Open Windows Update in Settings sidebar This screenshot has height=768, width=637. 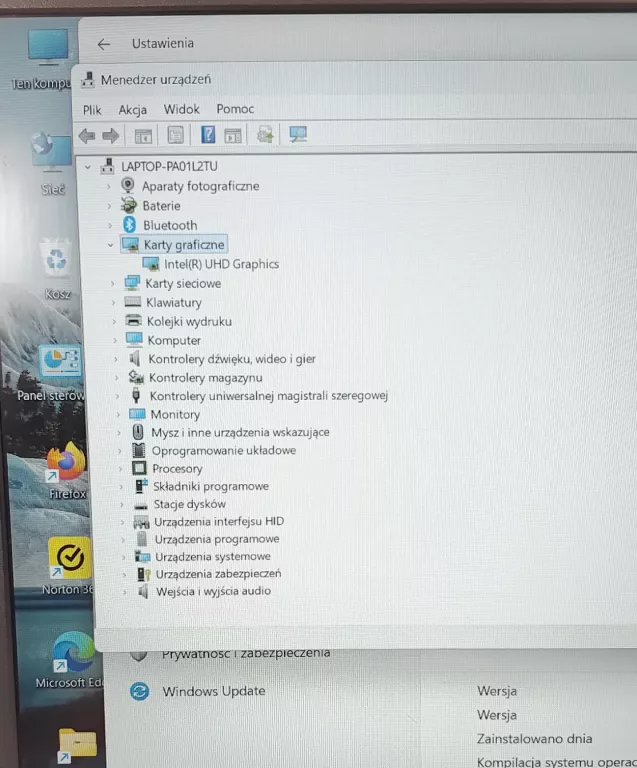[x=213, y=691]
